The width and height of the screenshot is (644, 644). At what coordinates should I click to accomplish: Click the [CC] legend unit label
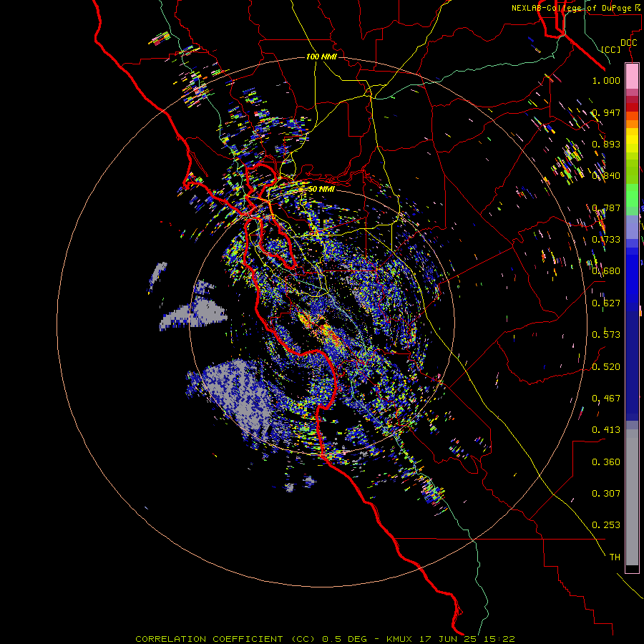tap(611, 49)
